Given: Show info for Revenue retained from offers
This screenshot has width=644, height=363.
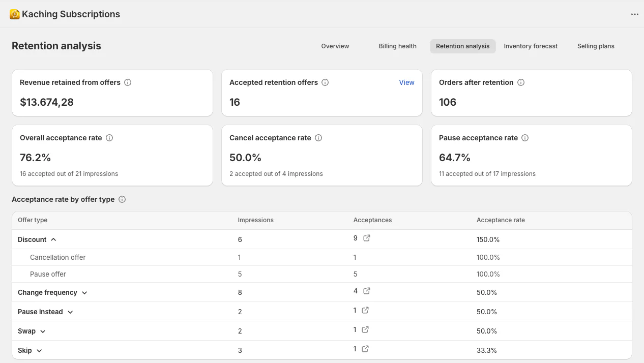Looking at the screenshot, I should pos(128,82).
